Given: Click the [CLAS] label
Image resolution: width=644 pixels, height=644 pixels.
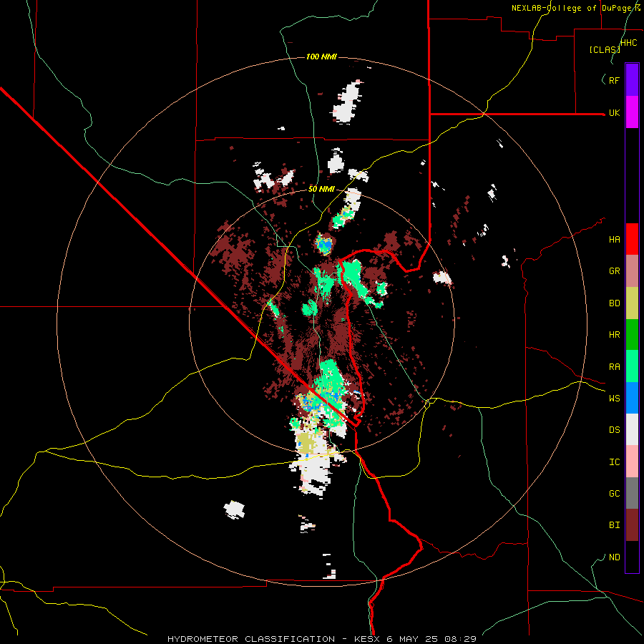Looking at the screenshot, I should (605, 49).
